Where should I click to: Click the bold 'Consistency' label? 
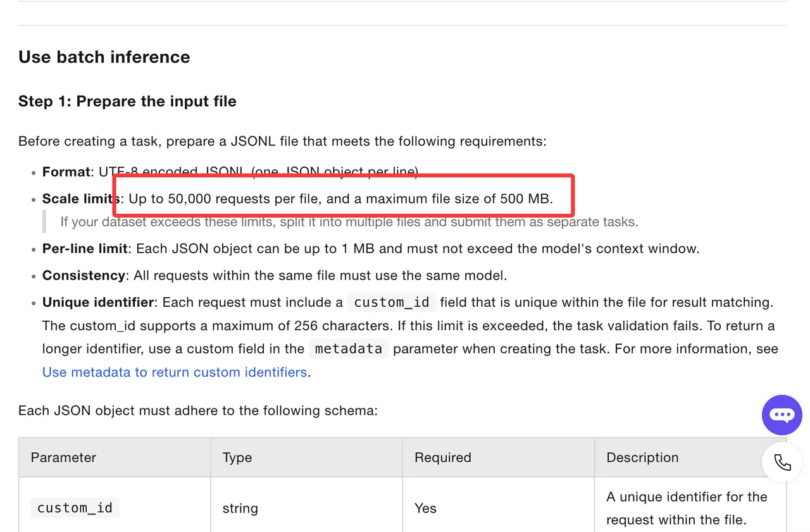[84, 276]
